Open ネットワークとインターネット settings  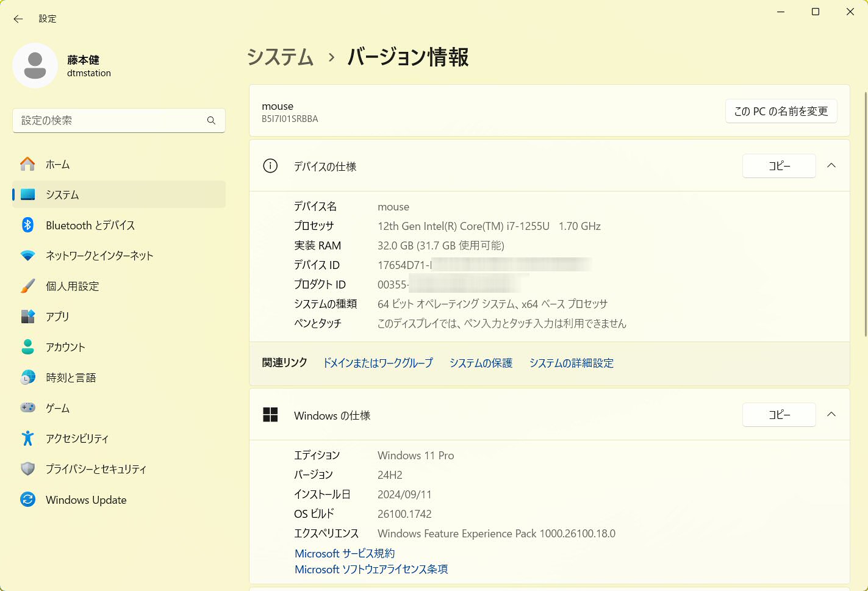click(x=119, y=256)
